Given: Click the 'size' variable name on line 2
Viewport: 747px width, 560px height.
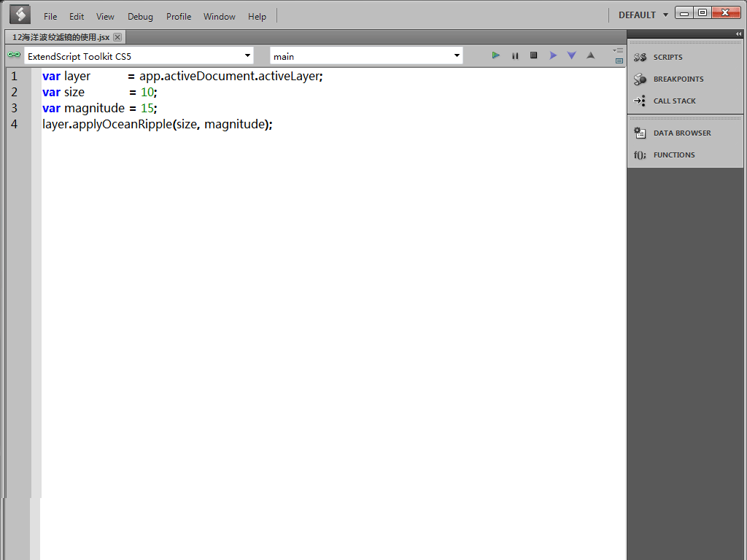Looking at the screenshot, I should point(74,92).
